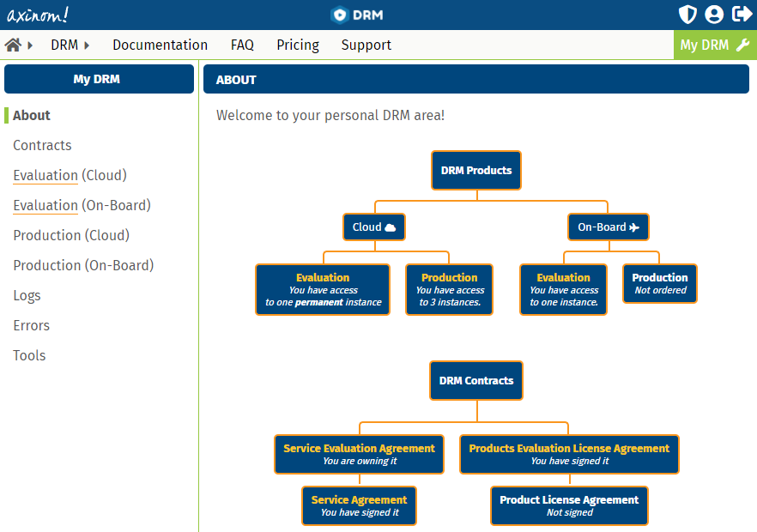Open the shield security icon
Viewport: 757px width, 532px height.
tap(687, 15)
